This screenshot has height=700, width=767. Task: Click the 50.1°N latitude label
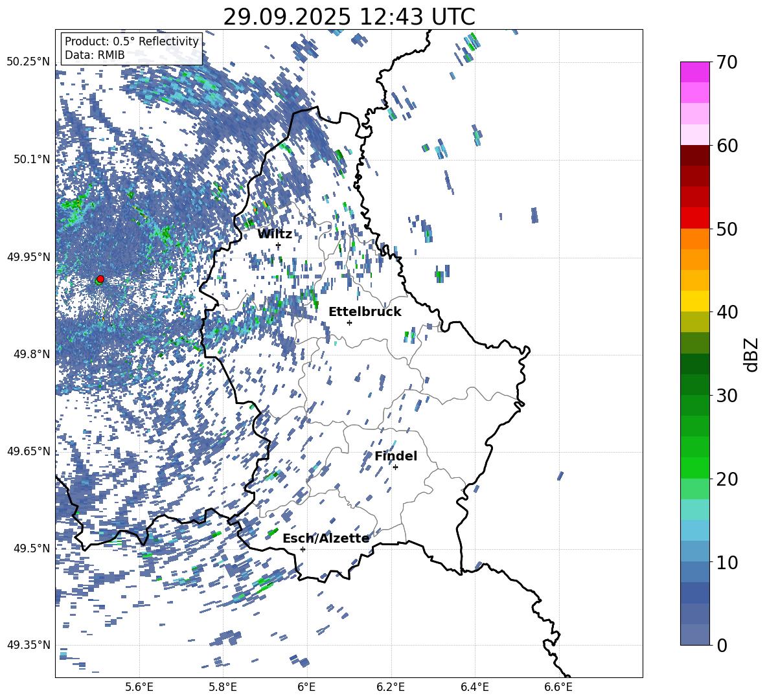tap(32, 159)
